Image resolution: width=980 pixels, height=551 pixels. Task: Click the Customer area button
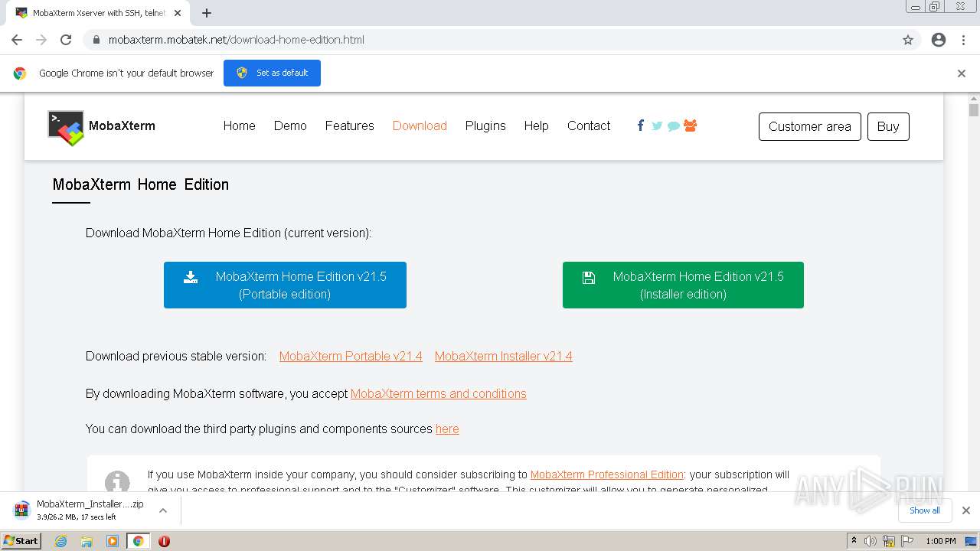point(810,127)
